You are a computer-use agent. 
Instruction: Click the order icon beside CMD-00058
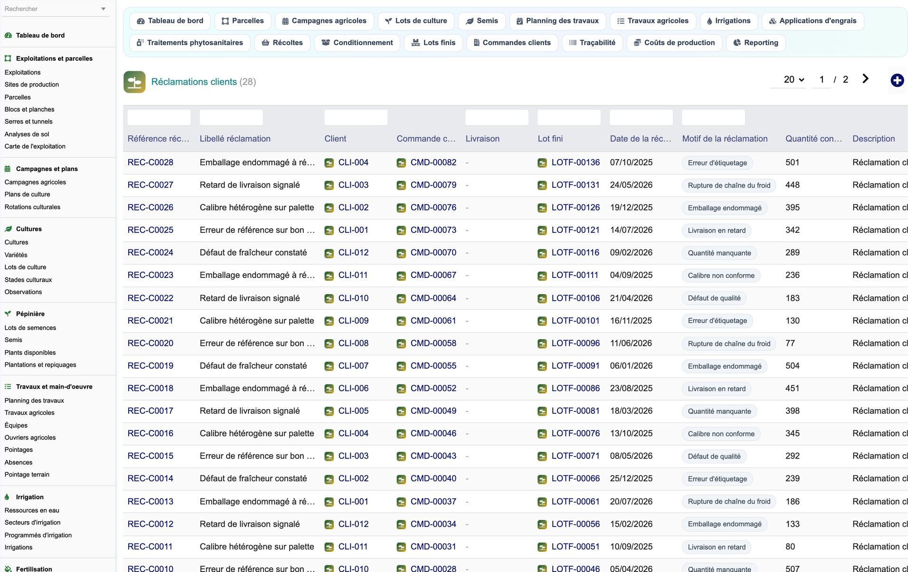401,343
